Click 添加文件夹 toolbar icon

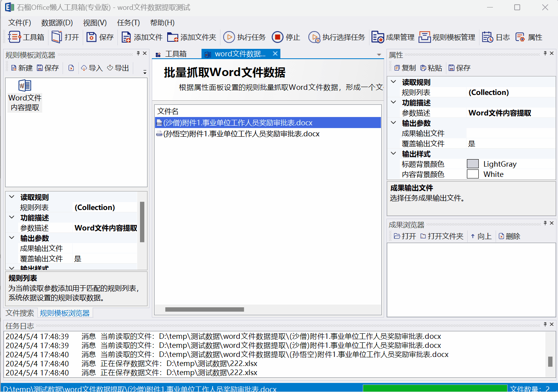pos(192,37)
